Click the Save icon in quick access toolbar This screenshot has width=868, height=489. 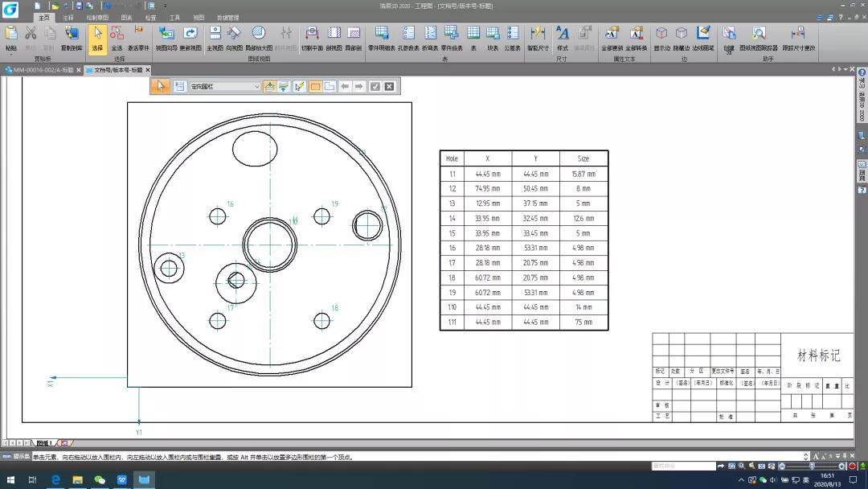pos(79,6)
